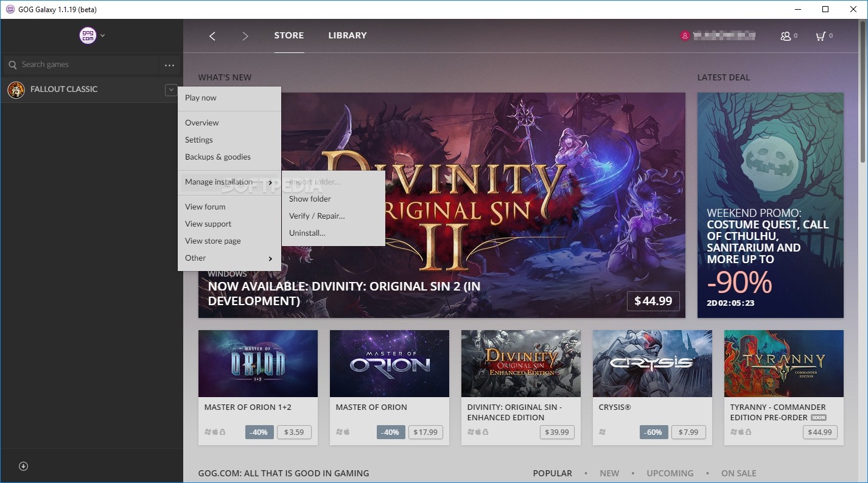Click the $17.99 price button
The height and width of the screenshot is (483, 868).
point(425,432)
